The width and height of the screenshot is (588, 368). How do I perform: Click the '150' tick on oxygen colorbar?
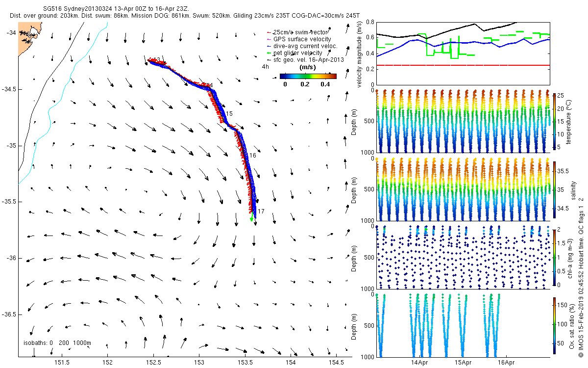tap(563, 304)
